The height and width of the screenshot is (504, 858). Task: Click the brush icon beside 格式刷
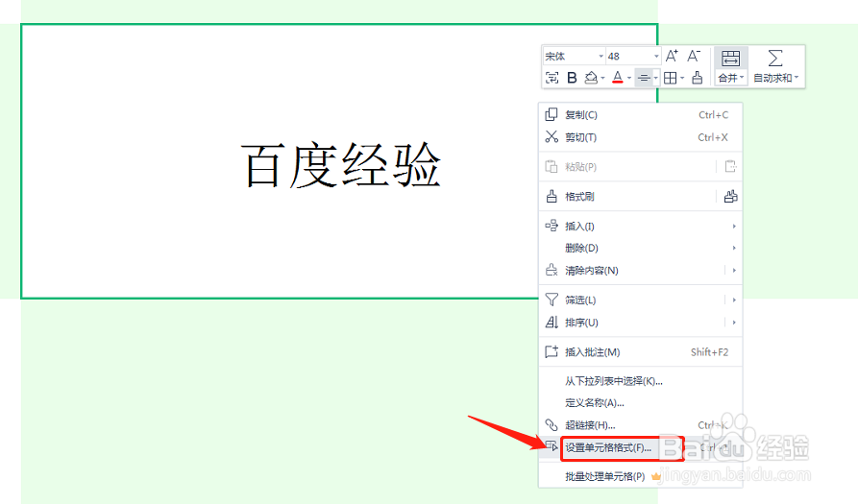tap(552, 196)
